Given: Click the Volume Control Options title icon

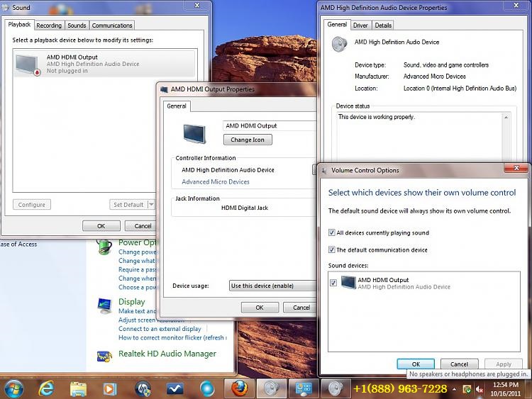Looking at the screenshot, I should click(324, 170).
